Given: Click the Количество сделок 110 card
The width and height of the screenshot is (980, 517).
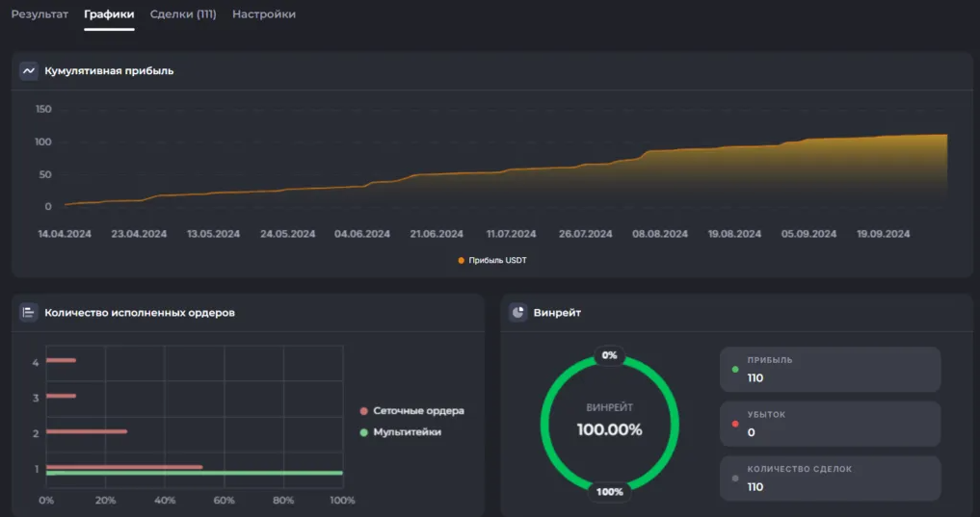Looking at the screenshot, I should pos(830,478).
